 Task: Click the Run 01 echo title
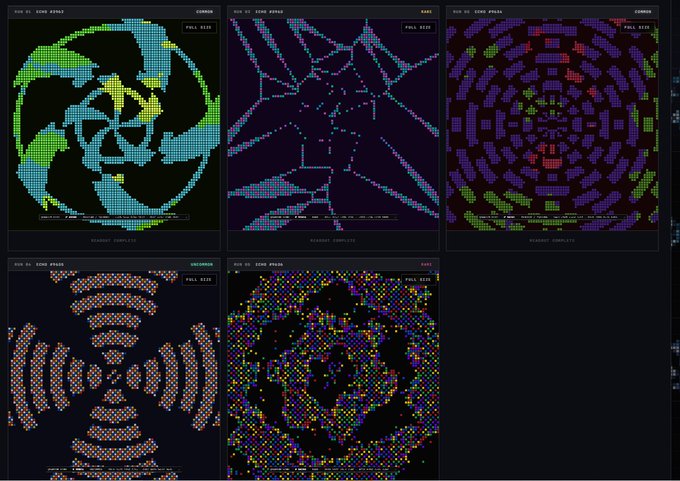tap(50, 12)
